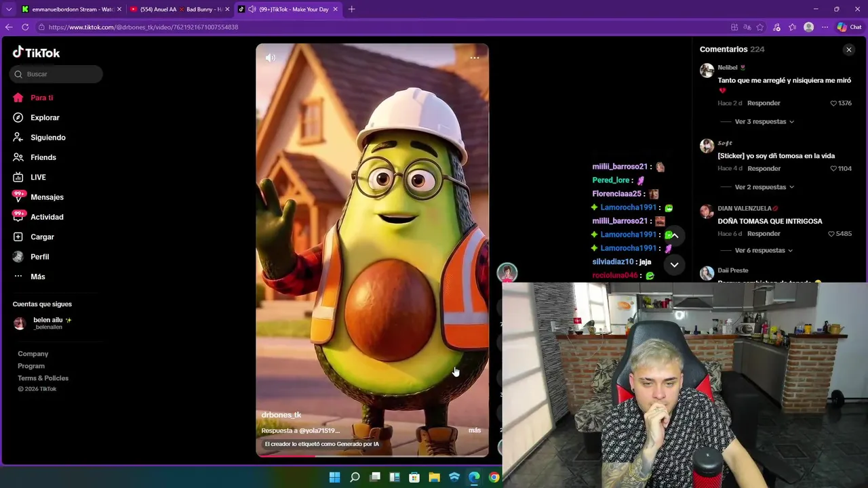Expand Ver 6 respuestas replies
868x488 pixels.
click(764, 251)
